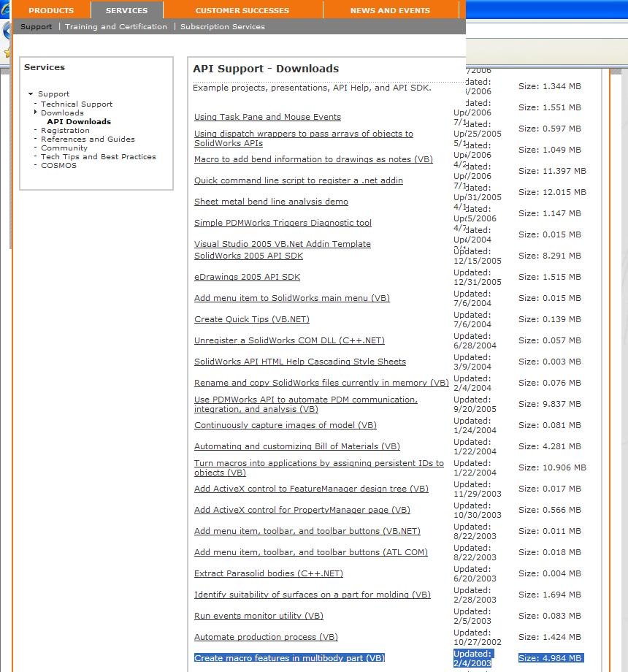Open Turn macros into applications link

[318, 467]
